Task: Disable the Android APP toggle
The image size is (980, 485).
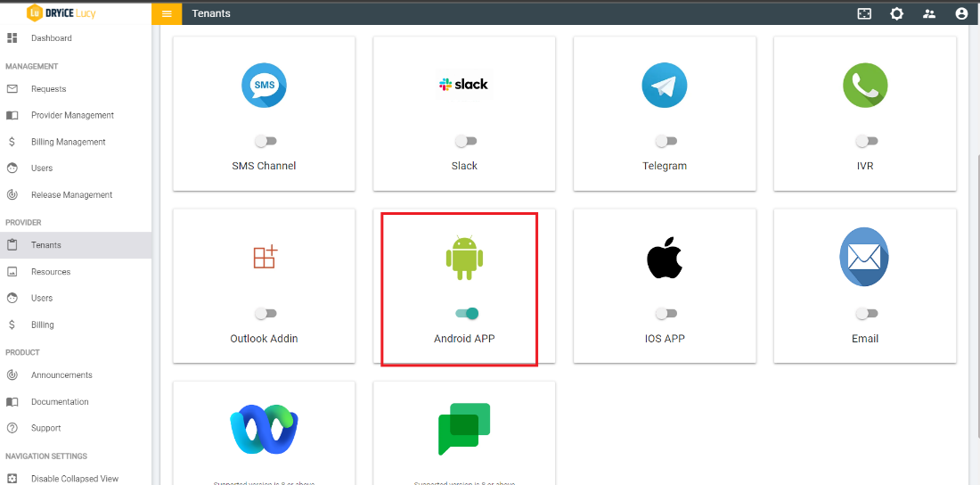Action: pyautogui.click(x=467, y=314)
